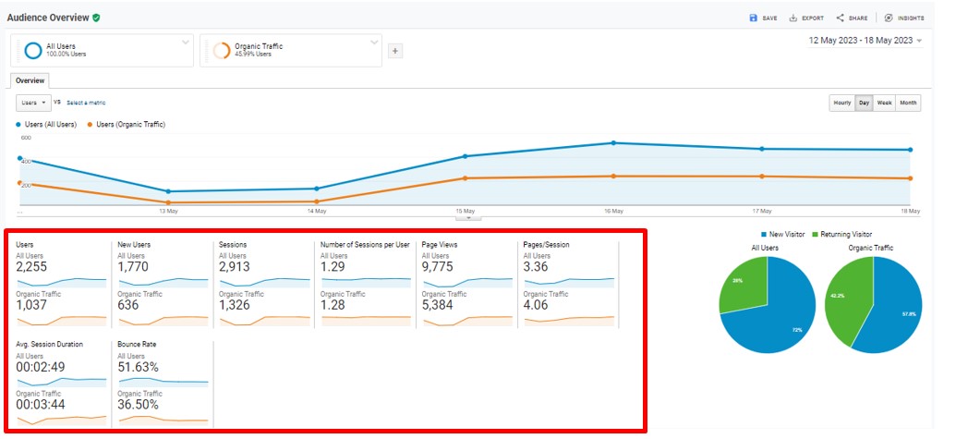
Task: Select the Hourly granularity
Action: pyautogui.click(x=841, y=103)
